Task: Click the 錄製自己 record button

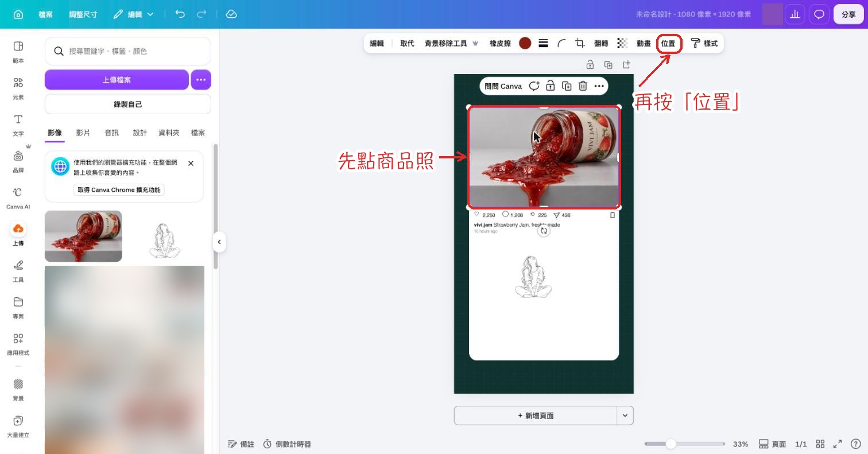Action: coord(127,104)
